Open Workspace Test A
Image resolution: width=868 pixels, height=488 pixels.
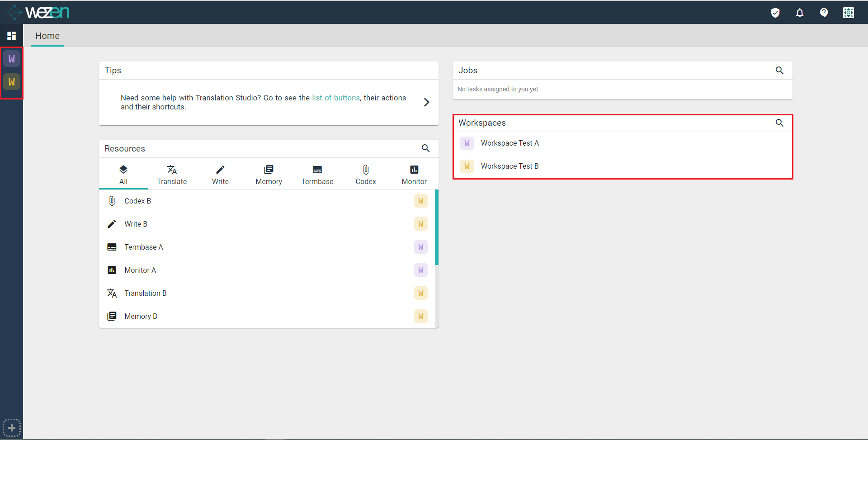(x=623, y=143)
